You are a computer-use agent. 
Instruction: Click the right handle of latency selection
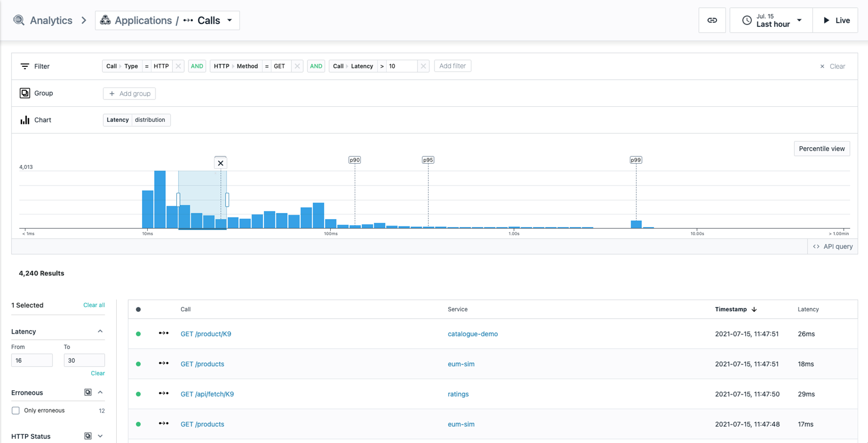[x=227, y=199]
